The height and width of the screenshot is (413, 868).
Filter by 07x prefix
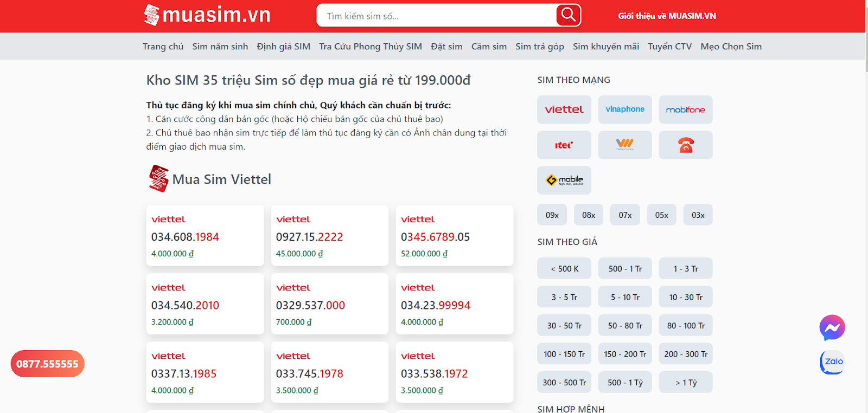point(625,215)
